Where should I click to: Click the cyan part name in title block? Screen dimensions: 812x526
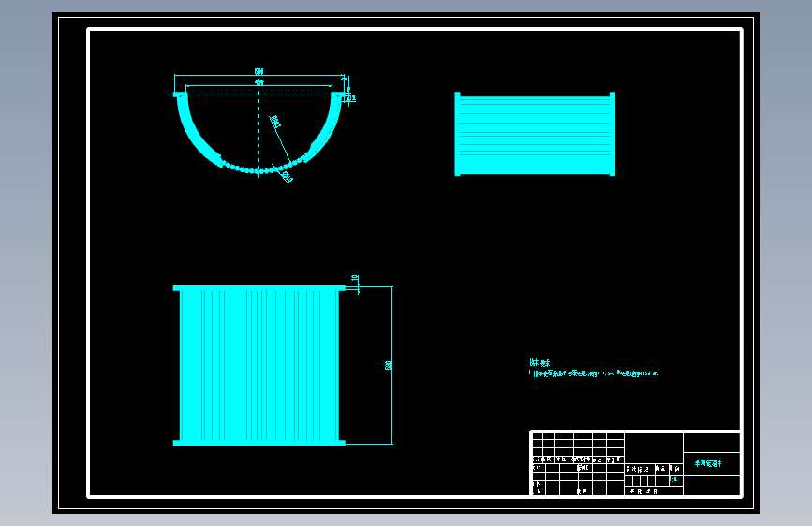(708, 463)
